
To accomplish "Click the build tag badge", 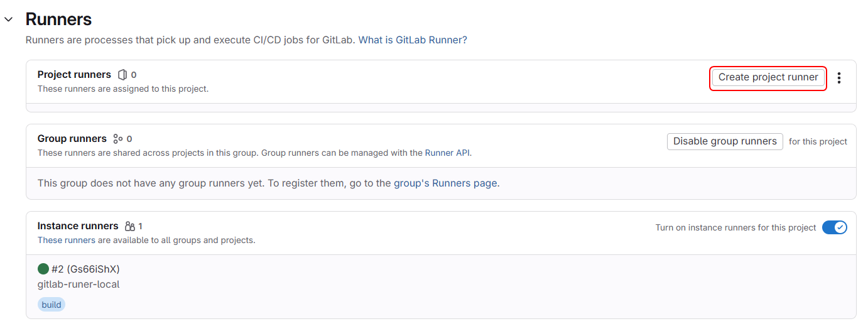I will [x=52, y=305].
